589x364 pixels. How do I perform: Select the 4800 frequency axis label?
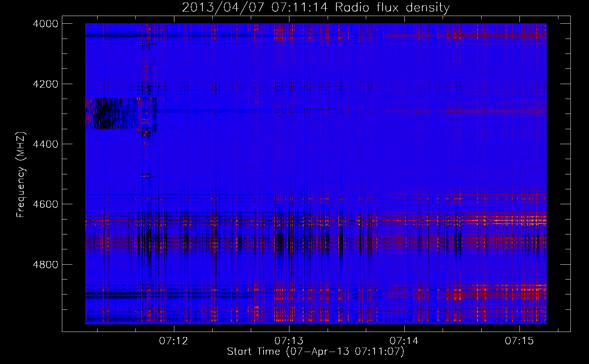[x=46, y=264]
